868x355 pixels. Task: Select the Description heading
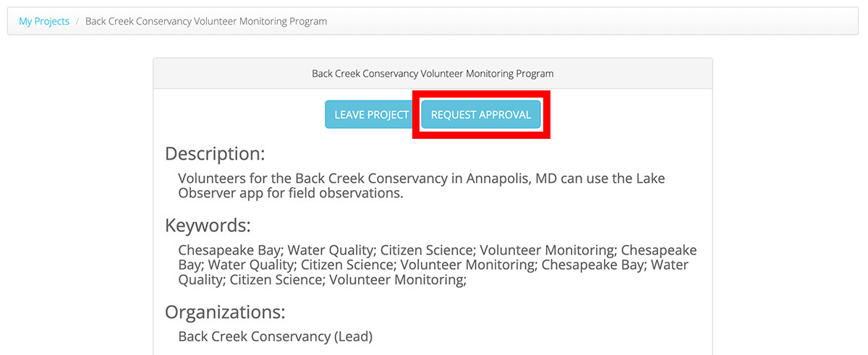point(215,154)
